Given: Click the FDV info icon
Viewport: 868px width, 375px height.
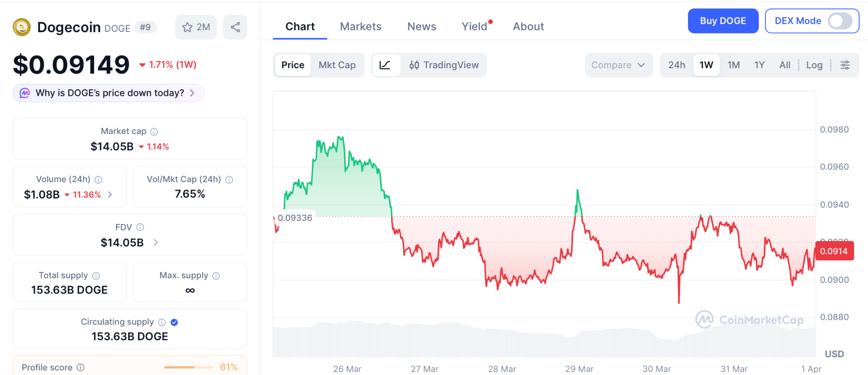Looking at the screenshot, I should 140,227.
